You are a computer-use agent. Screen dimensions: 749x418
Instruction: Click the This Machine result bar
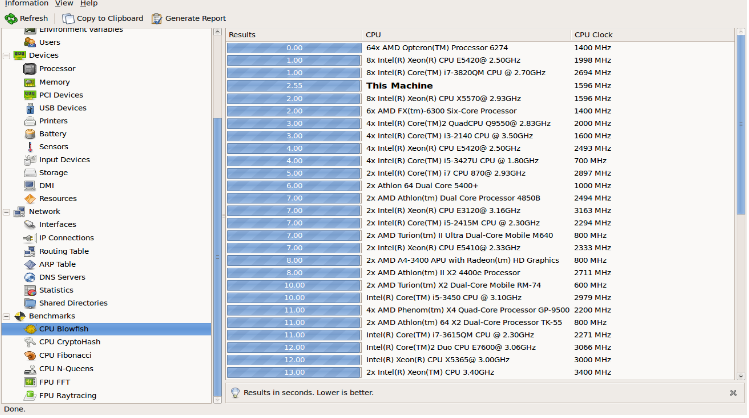[x=294, y=86]
